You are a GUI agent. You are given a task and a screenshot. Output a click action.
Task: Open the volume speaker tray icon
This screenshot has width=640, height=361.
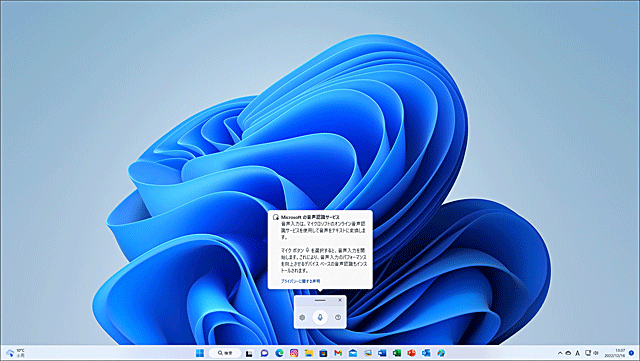coord(596,353)
